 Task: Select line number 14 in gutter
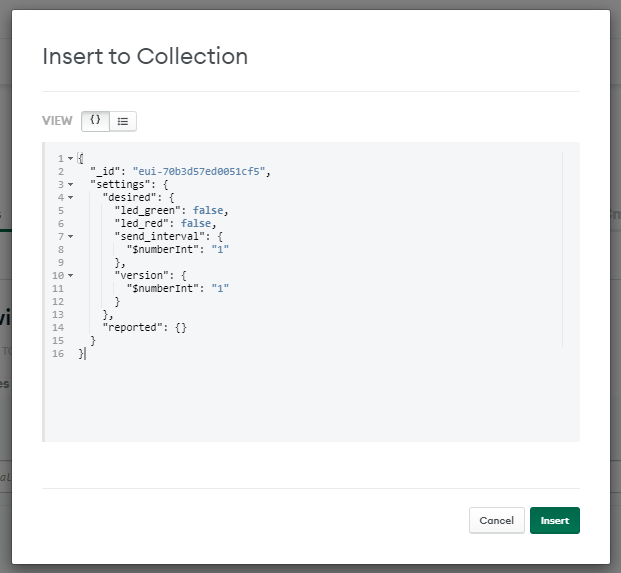[x=58, y=327]
